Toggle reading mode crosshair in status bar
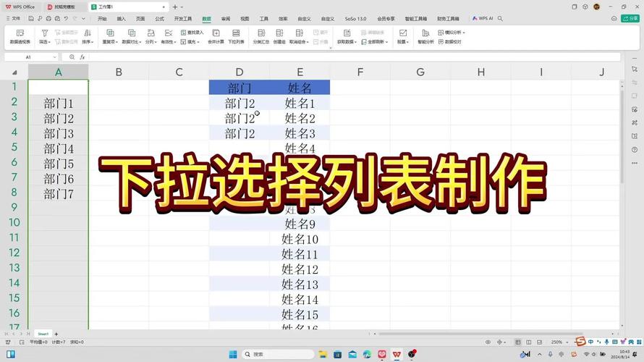The image size is (644, 362). 499,342
